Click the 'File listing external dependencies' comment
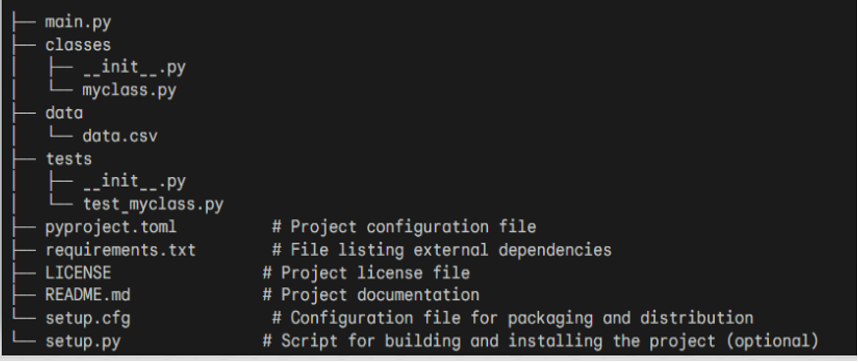 442,250
